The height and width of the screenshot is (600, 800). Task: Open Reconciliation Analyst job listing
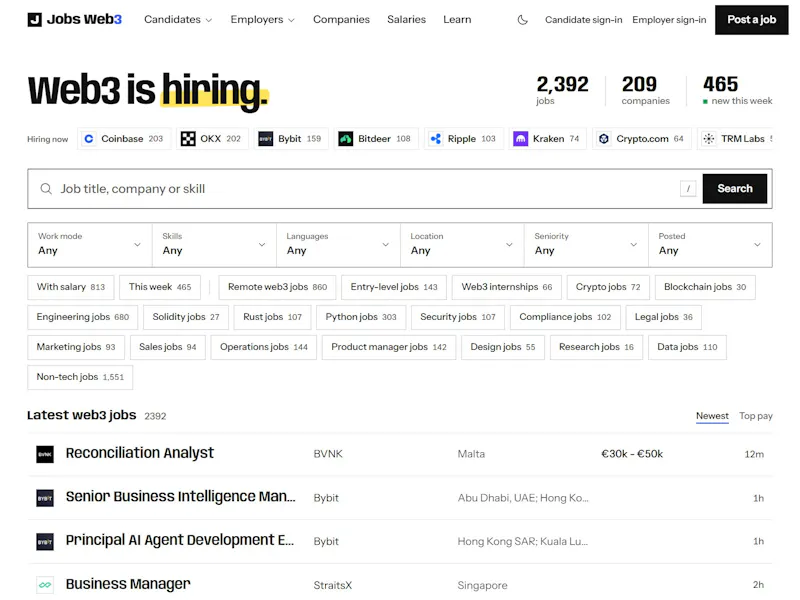coord(400,454)
